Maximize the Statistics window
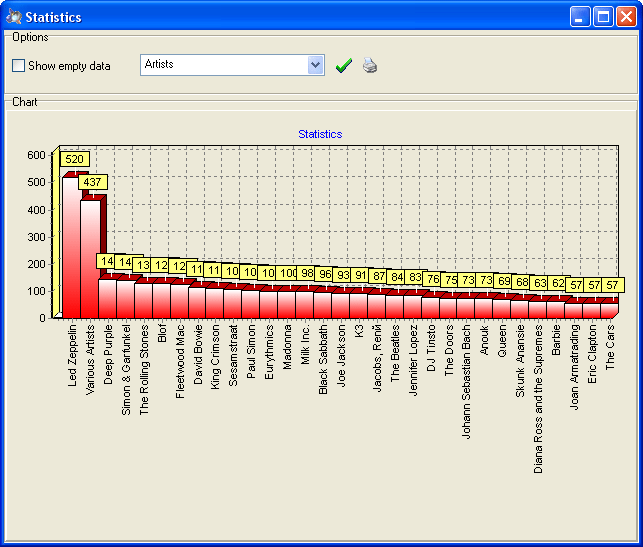Viewport: 643px width, 547px height. pos(603,17)
